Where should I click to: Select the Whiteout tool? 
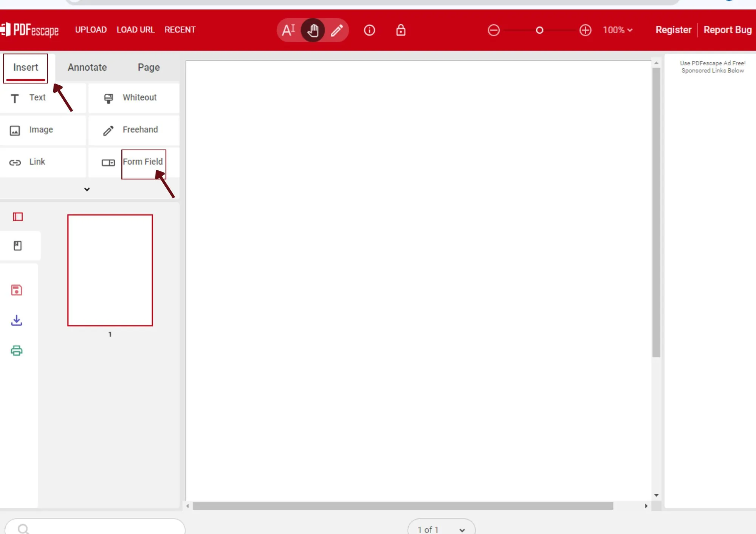(134, 98)
